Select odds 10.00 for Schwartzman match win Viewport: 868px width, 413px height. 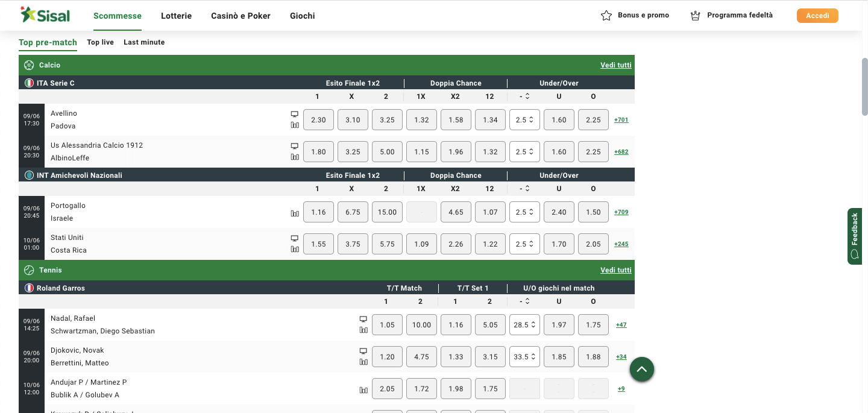(421, 325)
